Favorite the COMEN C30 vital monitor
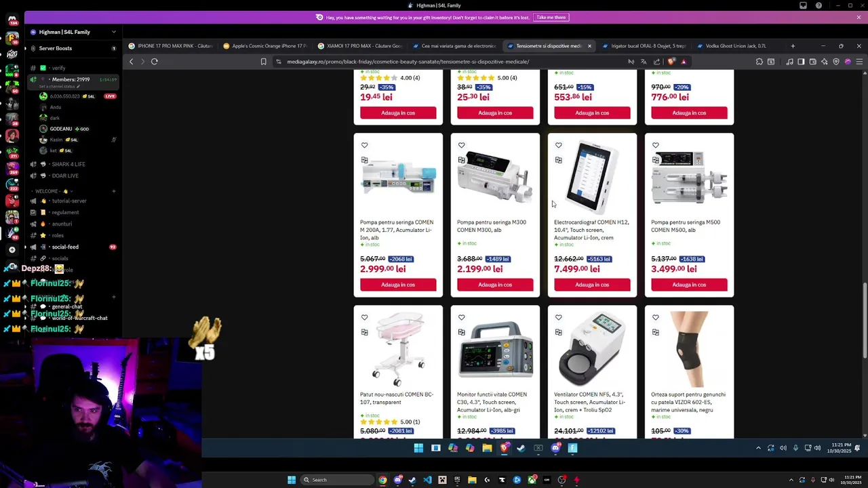 (461, 317)
